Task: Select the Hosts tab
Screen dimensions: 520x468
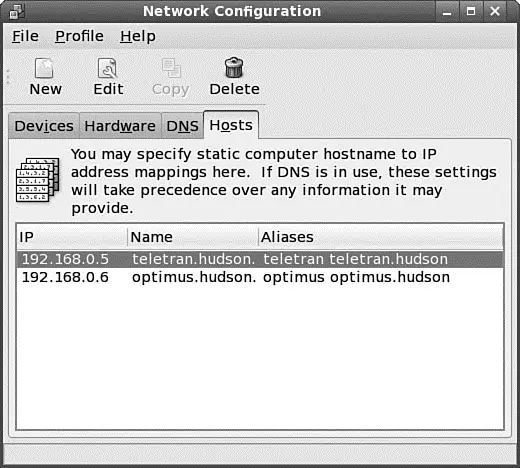Action: coord(231,125)
